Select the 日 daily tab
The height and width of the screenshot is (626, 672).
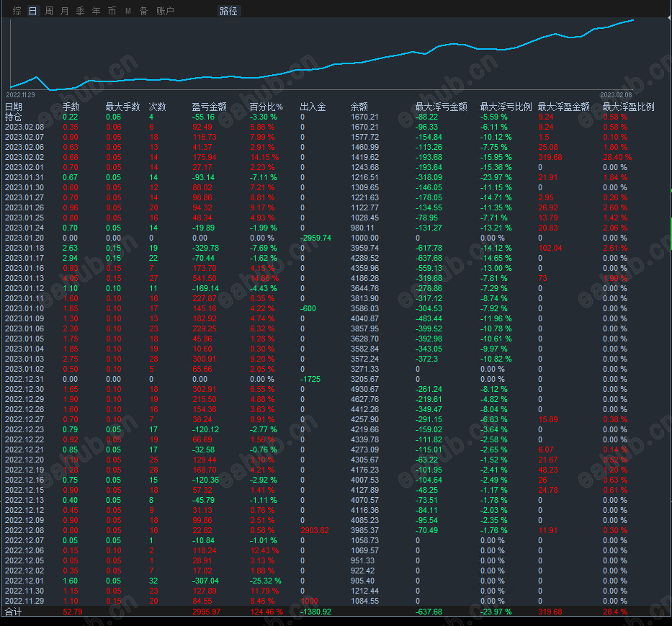click(x=33, y=11)
